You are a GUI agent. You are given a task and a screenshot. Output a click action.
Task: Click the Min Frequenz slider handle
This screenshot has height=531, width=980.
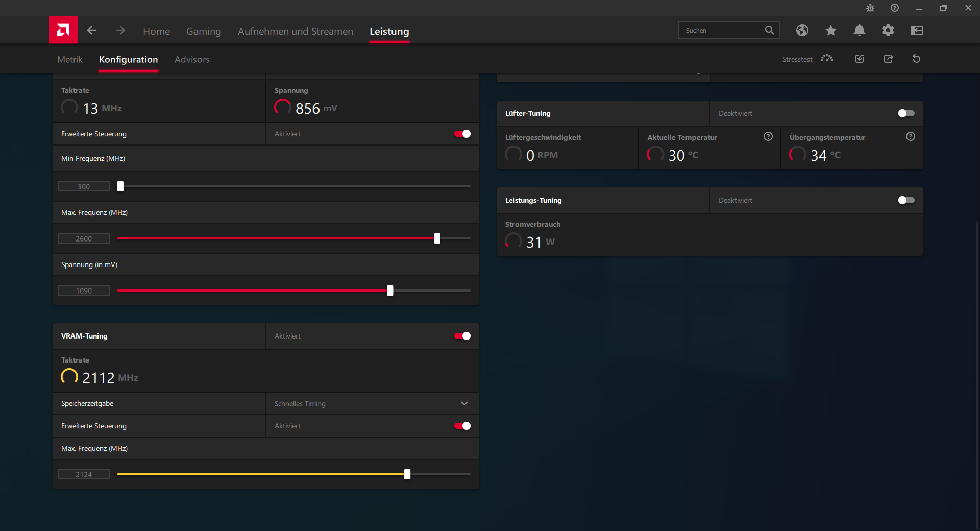(x=120, y=186)
